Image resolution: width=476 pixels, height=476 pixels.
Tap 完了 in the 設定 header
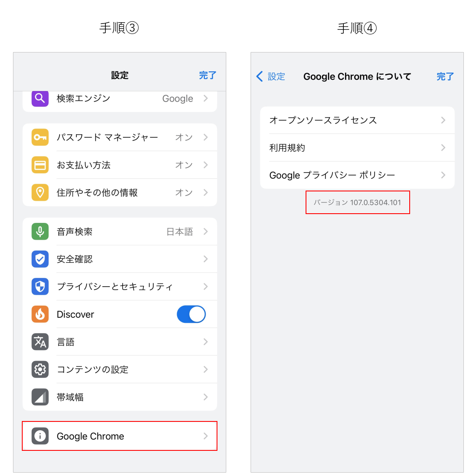(x=208, y=75)
